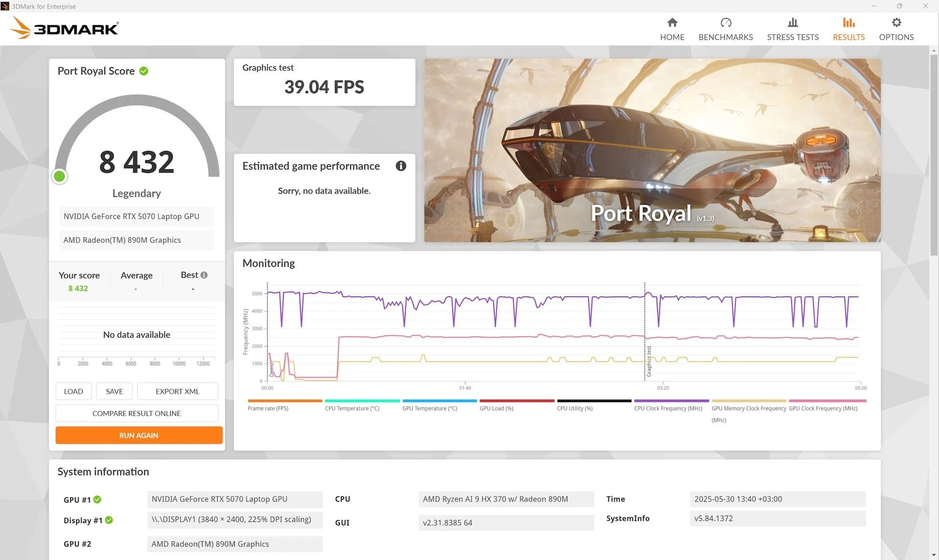939x560 pixels.
Task: Open Options gear icon
Action: [896, 22]
